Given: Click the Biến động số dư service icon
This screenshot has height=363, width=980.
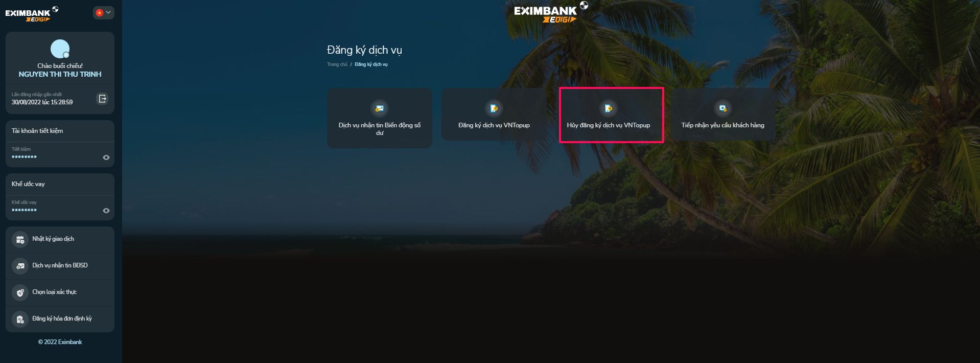Looking at the screenshot, I should (x=380, y=108).
